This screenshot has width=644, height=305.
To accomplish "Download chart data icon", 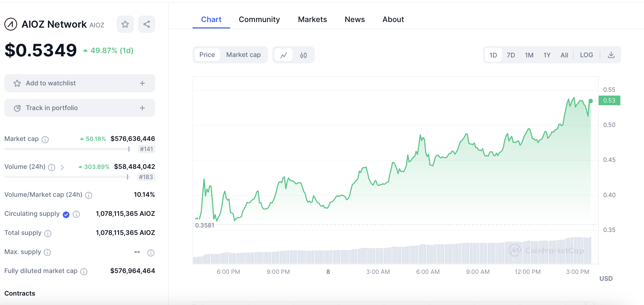I will click(611, 55).
